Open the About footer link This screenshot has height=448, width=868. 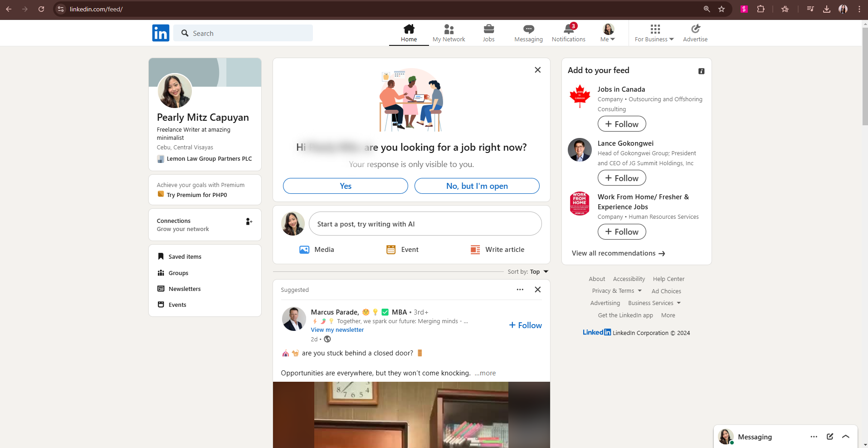tap(597, 279)
